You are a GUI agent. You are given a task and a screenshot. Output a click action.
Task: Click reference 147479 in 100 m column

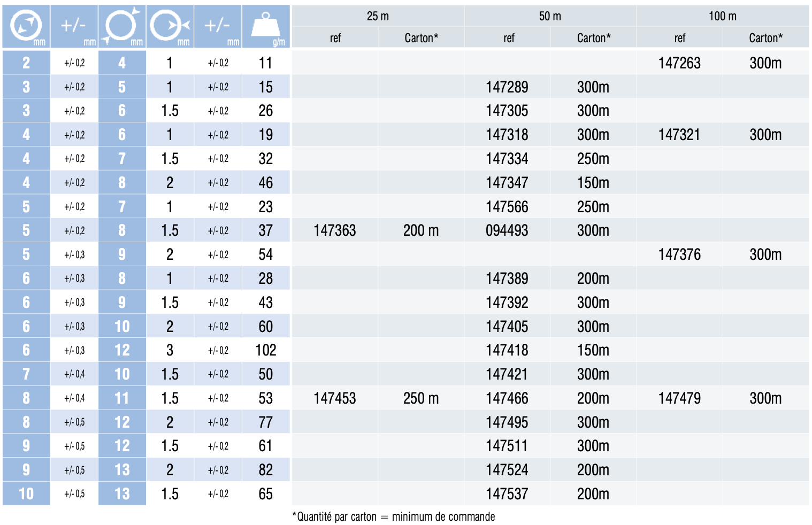coord(679,398)
